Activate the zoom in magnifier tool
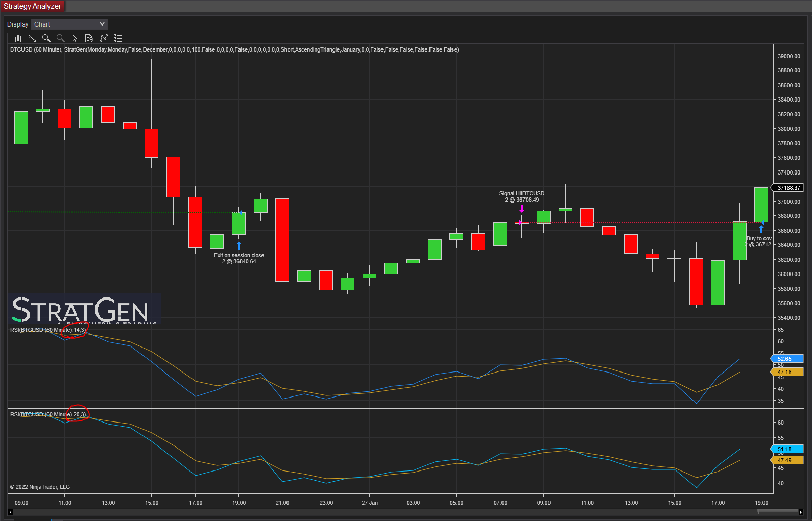Image resolution: width=812 pixels, height=521 pixels. point(46,38)
